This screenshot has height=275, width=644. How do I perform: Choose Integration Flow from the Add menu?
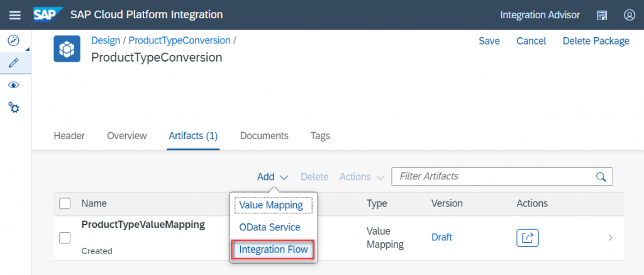[274, 250]
